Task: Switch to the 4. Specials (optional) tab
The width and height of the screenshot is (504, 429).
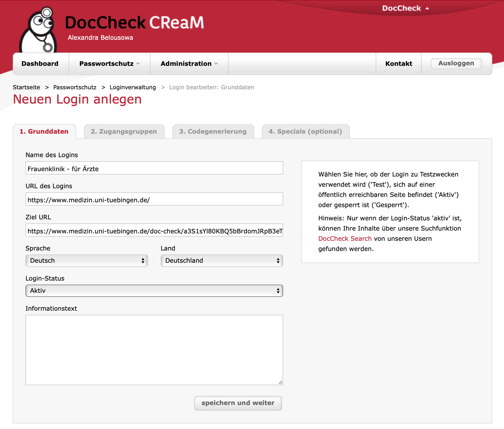Action: tap(305, 131)
